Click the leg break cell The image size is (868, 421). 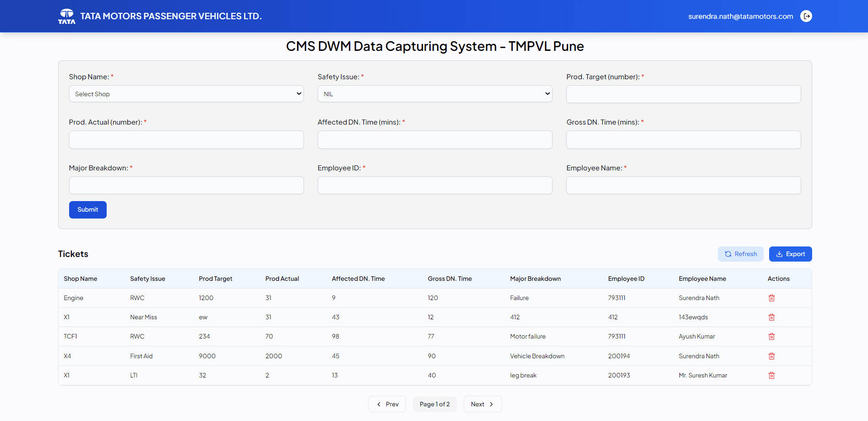click(523, 375)
